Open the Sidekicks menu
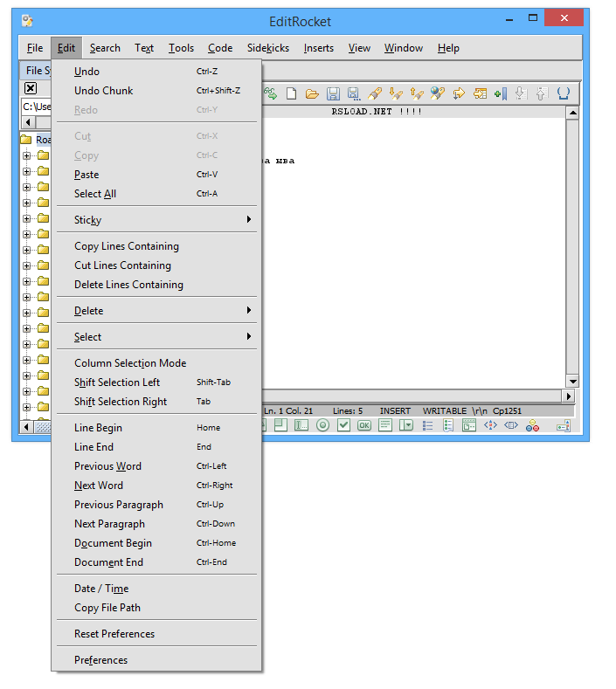Screen dimensions: 616x689 click(268, 48)
